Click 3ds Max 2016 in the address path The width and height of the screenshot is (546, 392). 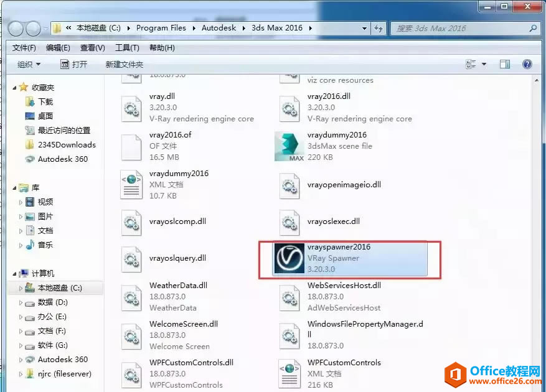[277, 28]
